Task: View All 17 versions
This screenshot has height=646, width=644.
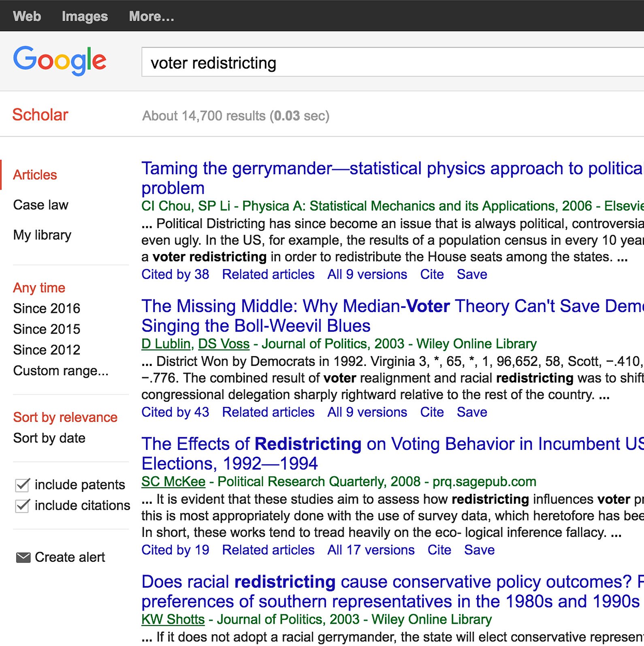Action: 371,550
